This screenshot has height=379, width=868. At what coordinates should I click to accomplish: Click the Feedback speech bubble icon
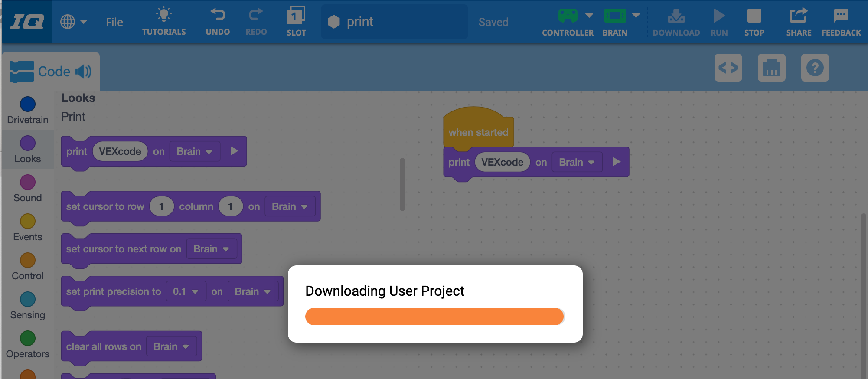(841, 16)
